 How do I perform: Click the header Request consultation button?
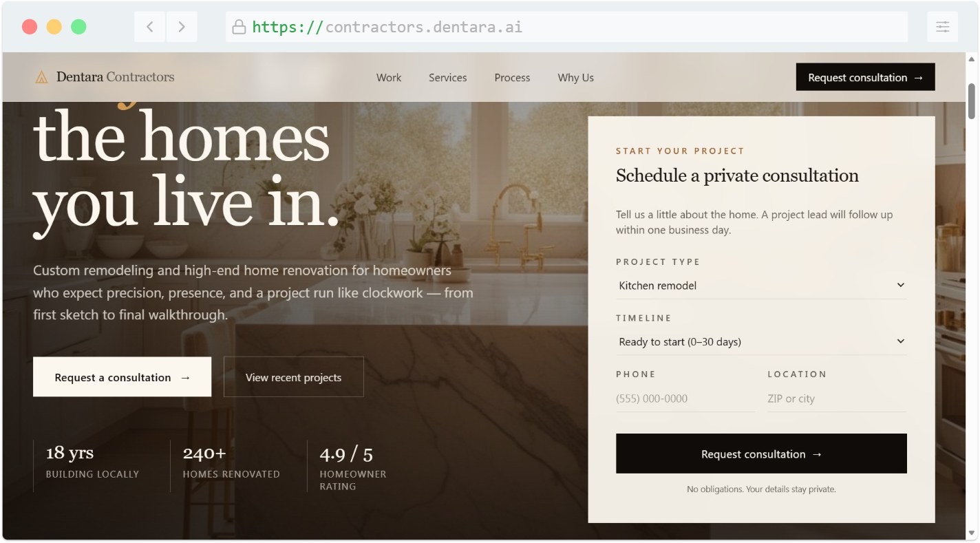pos(865,77)
